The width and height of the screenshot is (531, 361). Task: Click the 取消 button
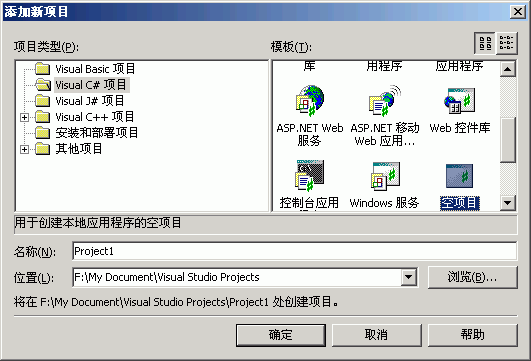pyautogui.click(x=377, y=335)
